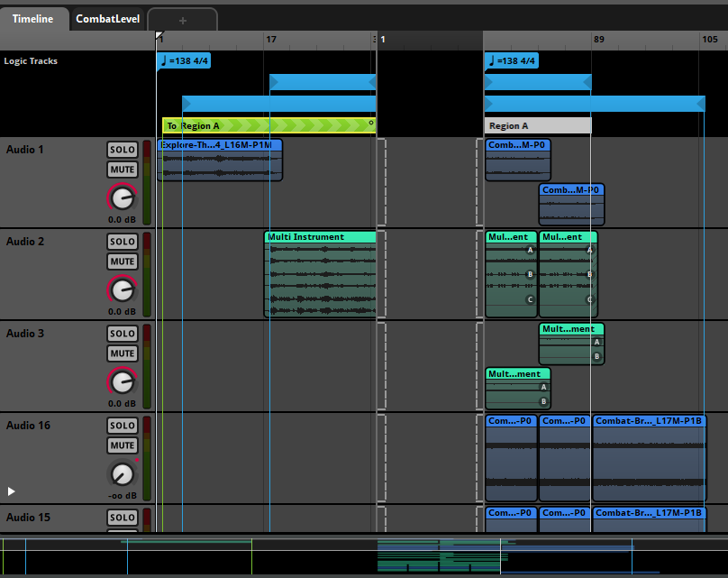Solo the Audio 3 track
The height and width of the screenshot is (578, 728).
click(x=123, y=334)
